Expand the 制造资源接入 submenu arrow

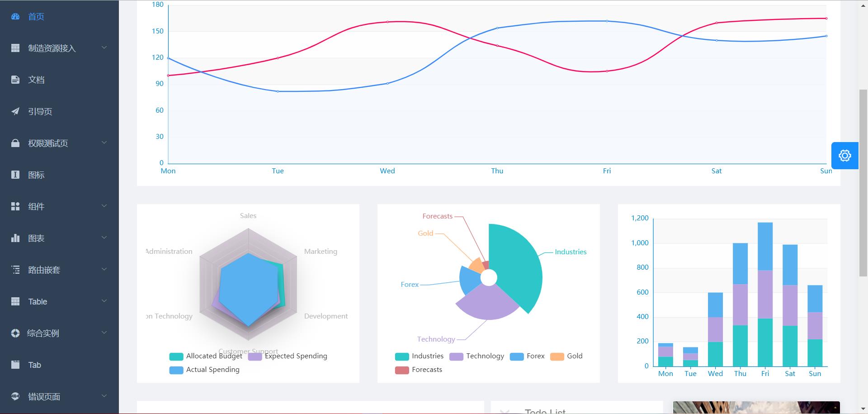(x=104, y=48)
